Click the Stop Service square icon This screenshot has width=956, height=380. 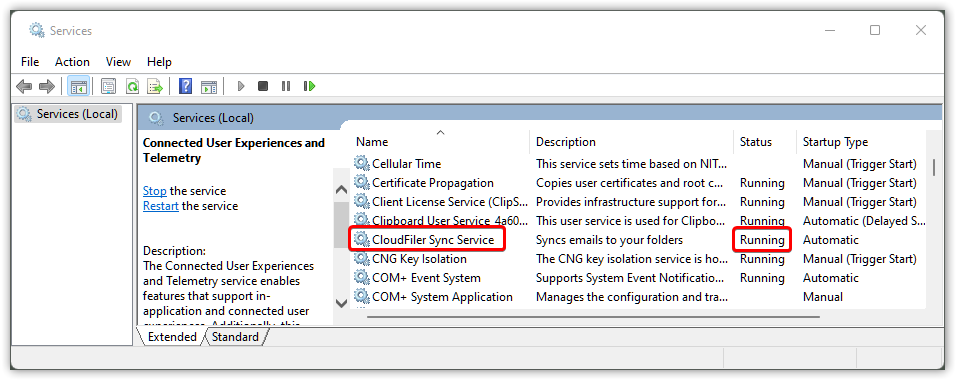[x=263, y=86]
